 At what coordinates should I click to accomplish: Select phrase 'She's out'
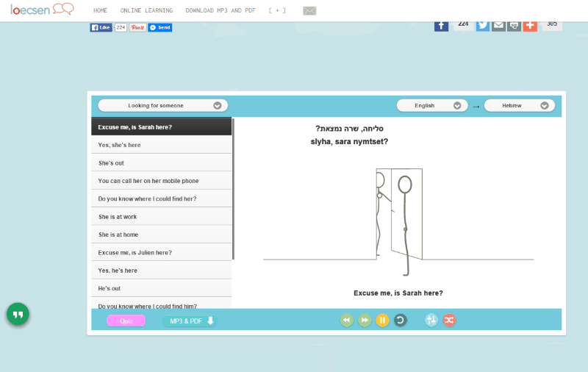click(161, 162)
